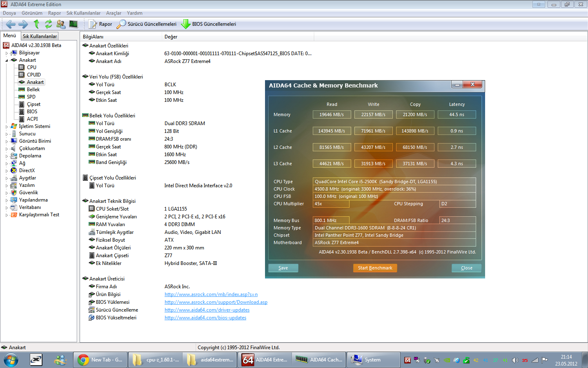Screen dimensions: 588x368
Task: Click the Memory Read value 19646 MB/s
Action: (x=332, y=114)
